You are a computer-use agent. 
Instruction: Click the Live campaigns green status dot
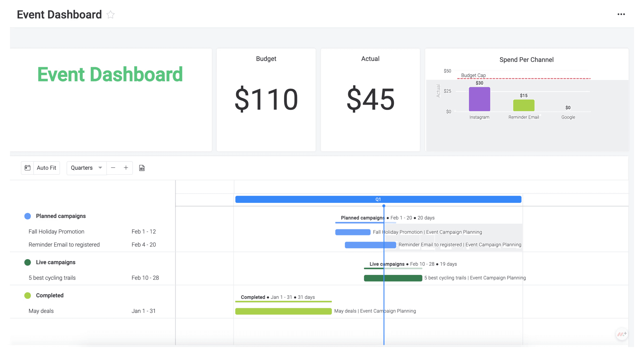(x=27, y=262)
